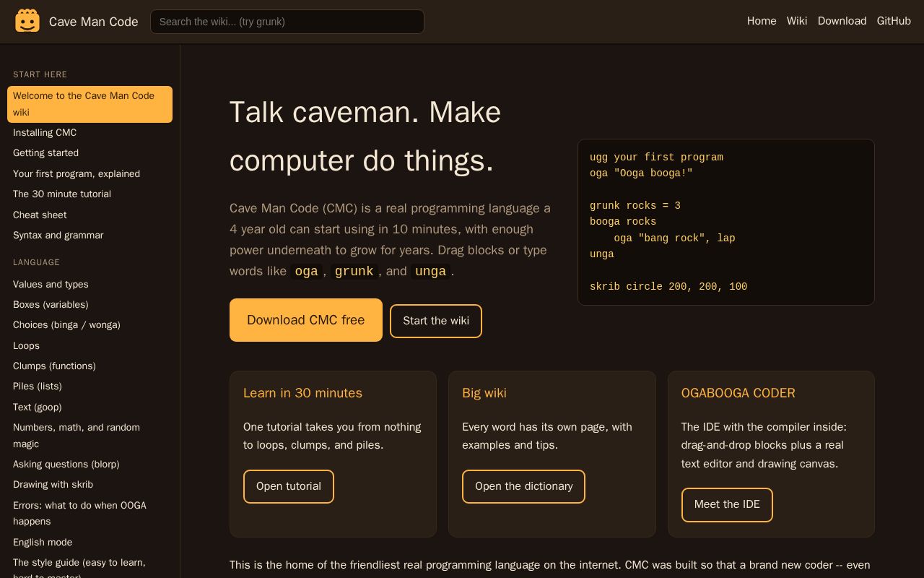Visit the GitHub navigation link
The image size is (924, 578).
pyautogui.click(x=894, y=21)
